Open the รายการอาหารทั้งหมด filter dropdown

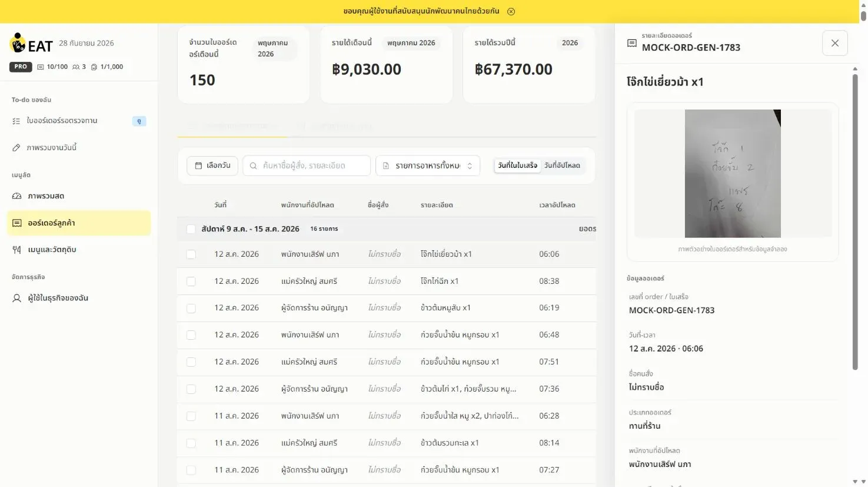(428, 165)
